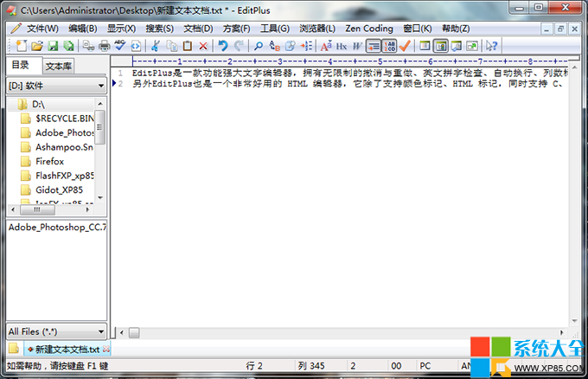The image size is (588, 379).
Task: Toggle column marker indent icon
Action: (306, 46)
